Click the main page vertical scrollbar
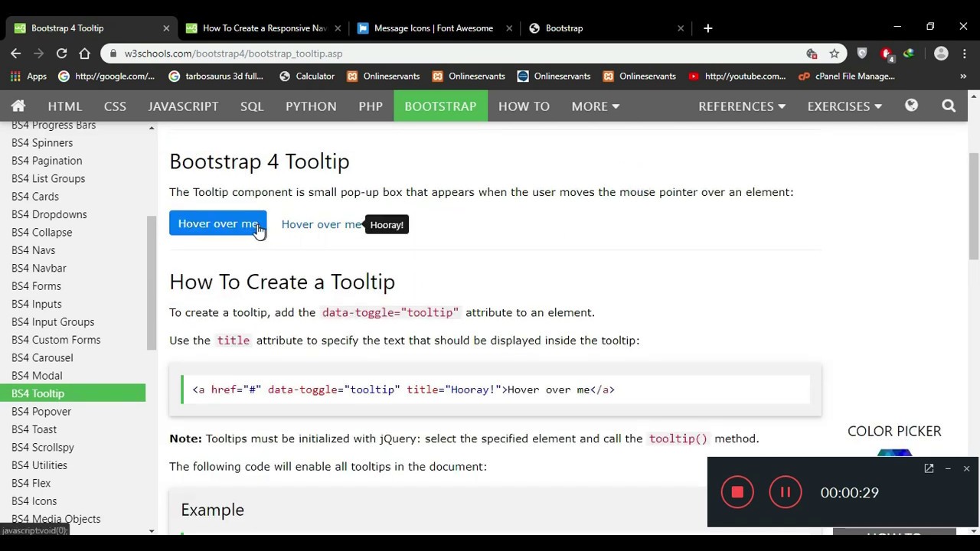This screenshot has height=551, width=980. (974, 207)
